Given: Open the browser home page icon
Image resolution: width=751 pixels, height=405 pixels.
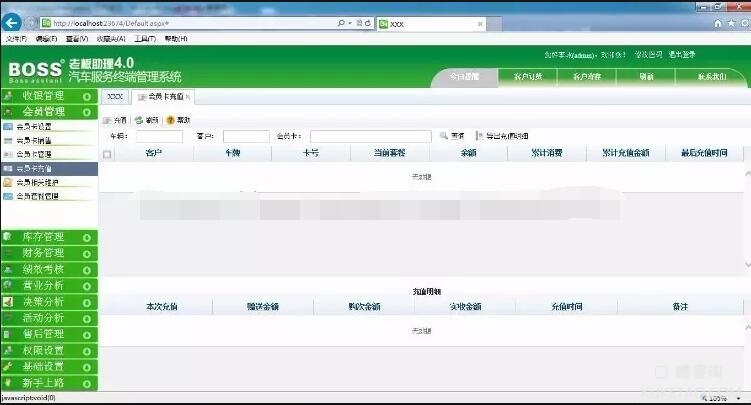Looking at the screenshot, I should [717, 23].
